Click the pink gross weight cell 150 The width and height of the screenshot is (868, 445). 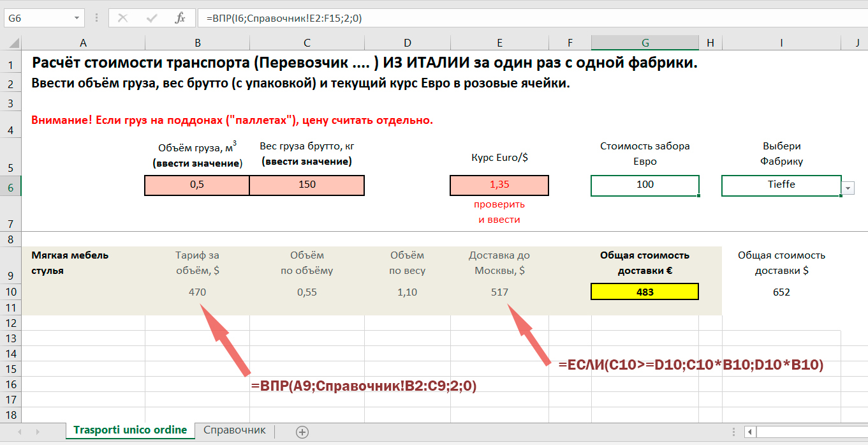(x=307, y=185)
